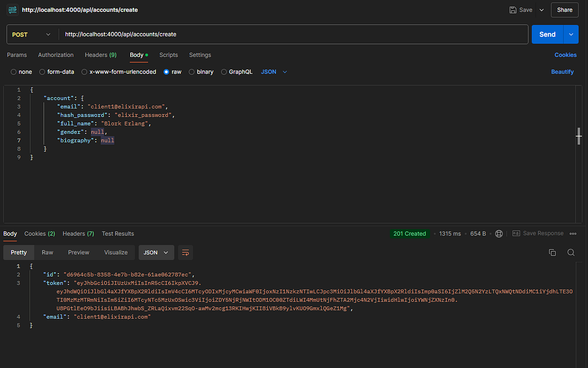Click the Send button
Viewport: 588px width, 368px height.
[x=547, y=34]
